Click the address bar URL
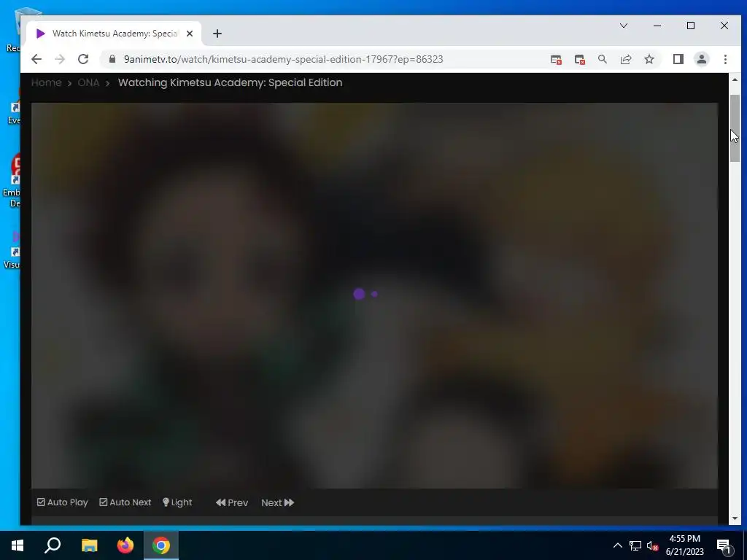 (283, 59)
